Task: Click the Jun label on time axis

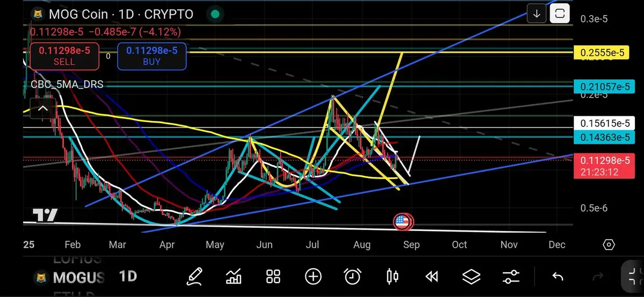Action: point(264,245)
